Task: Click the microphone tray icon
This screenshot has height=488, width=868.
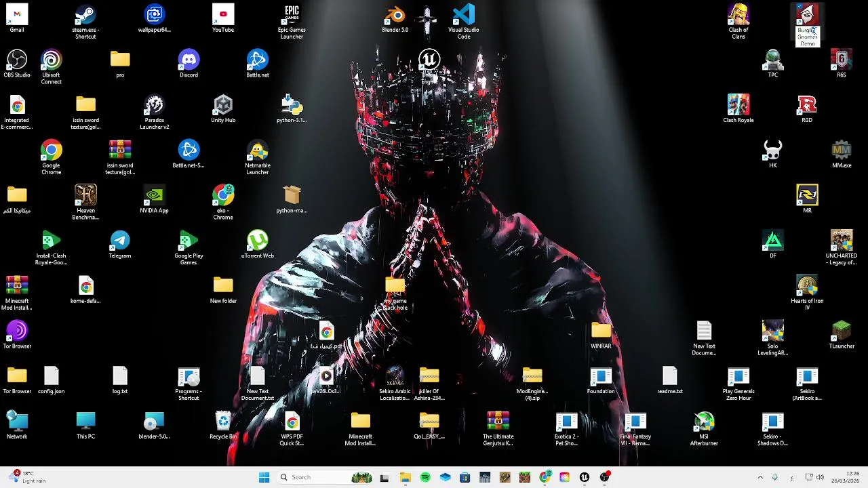Action: (774, 477)
